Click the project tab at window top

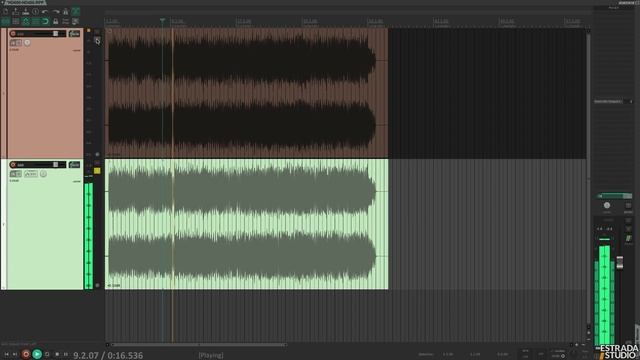click(x=24, y=2)
